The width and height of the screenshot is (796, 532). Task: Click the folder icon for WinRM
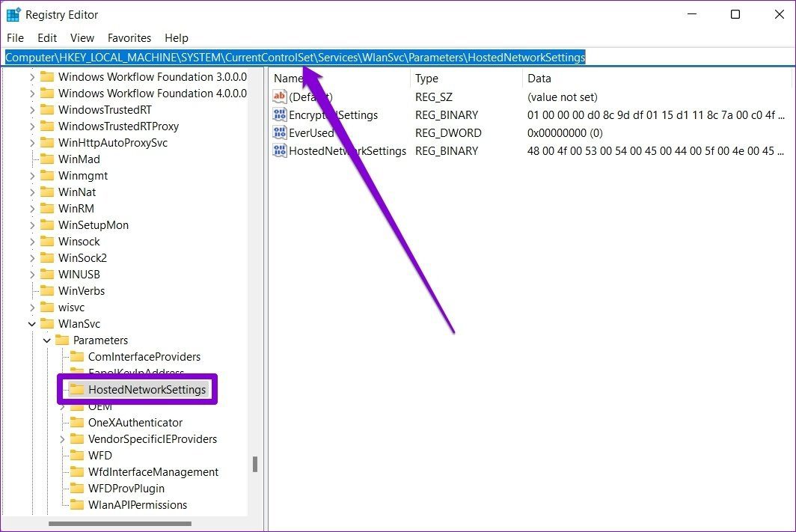click(x=47, y=209)
